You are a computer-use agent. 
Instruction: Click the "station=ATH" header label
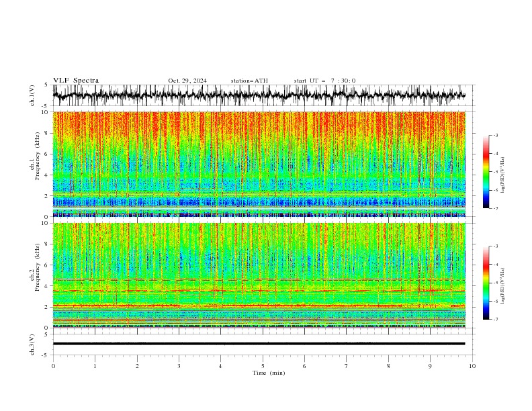point(249,81)
